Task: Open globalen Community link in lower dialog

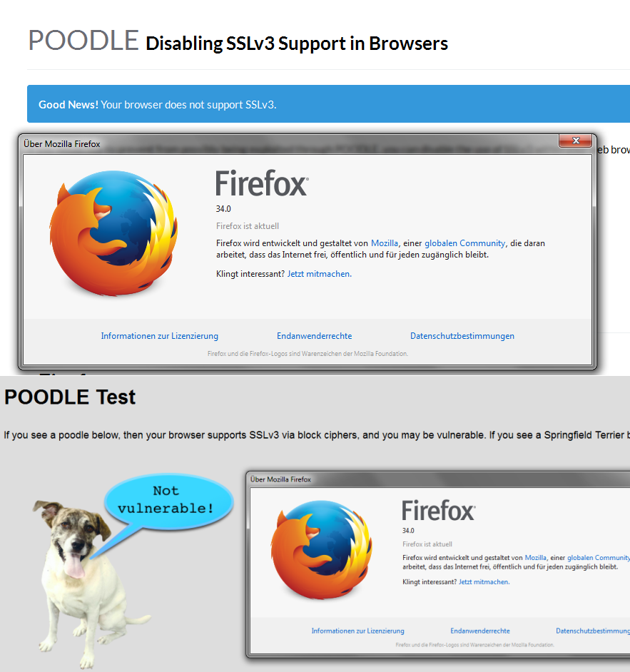Action: (599, 558)
